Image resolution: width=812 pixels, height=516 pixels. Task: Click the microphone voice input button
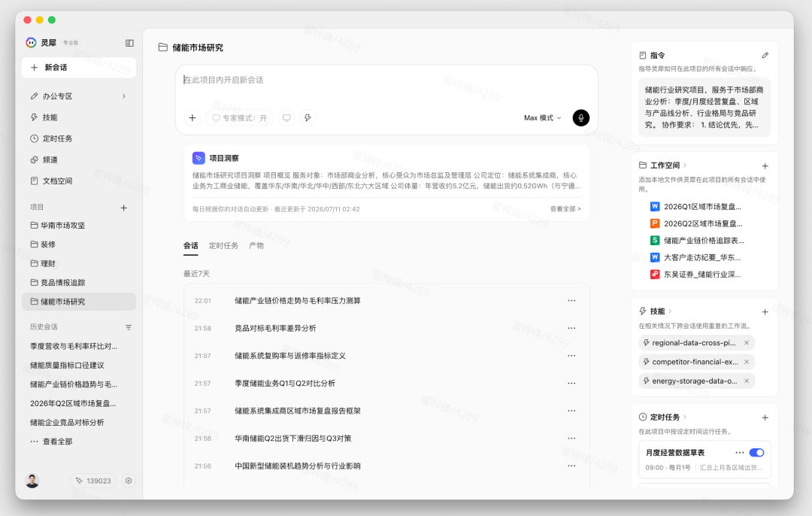[581, 118]
